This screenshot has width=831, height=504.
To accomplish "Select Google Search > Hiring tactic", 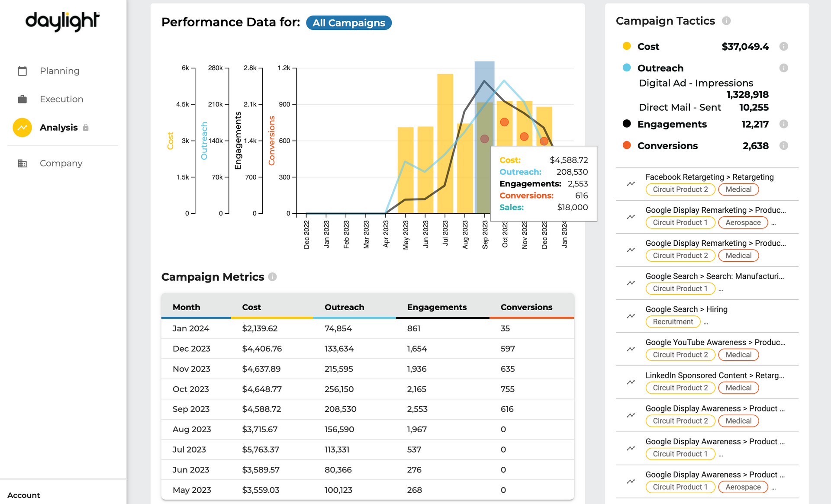I will (686, 309).
